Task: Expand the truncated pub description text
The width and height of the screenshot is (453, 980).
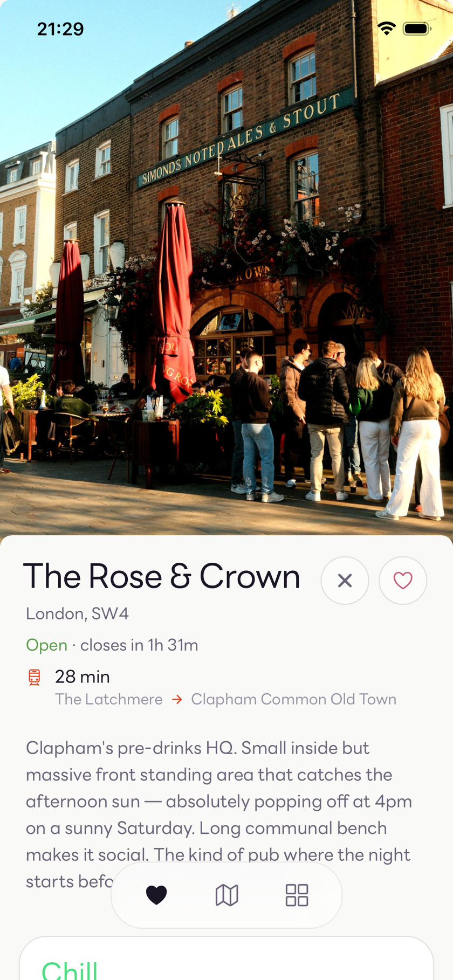Action: (x=219, y=814)
